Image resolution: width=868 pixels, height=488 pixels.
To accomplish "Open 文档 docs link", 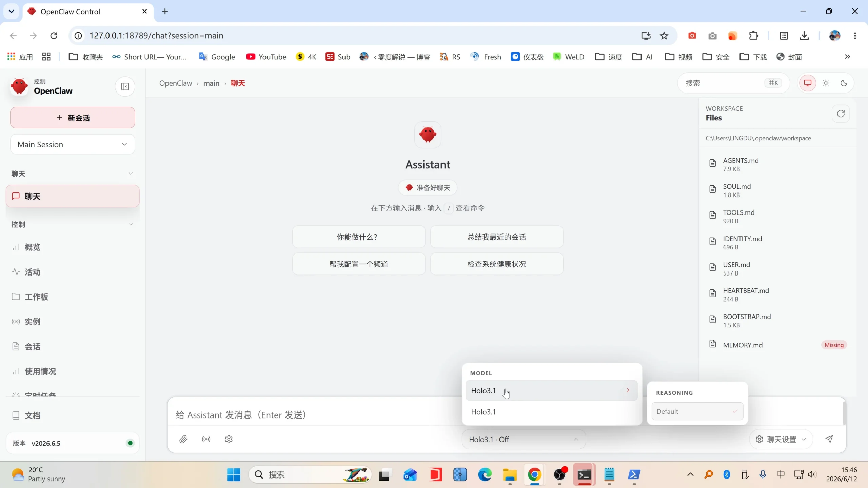I will coord(73,415).
